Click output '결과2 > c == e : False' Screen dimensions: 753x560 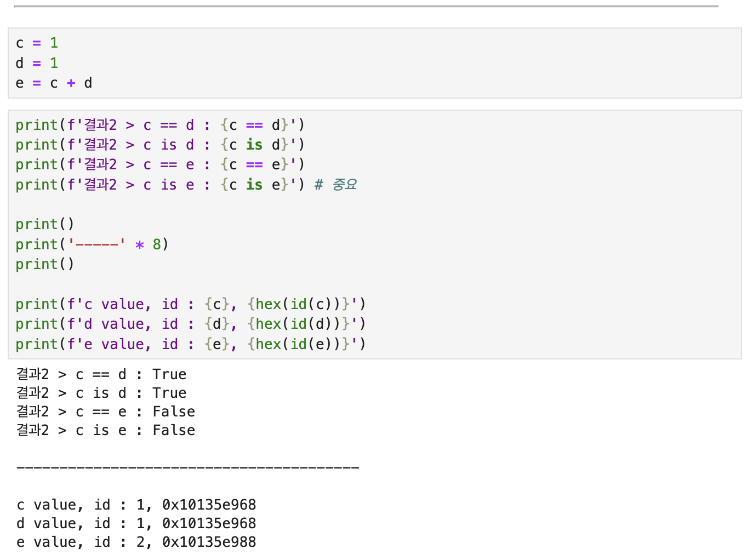pyautogui.click(x=106, y=412)
